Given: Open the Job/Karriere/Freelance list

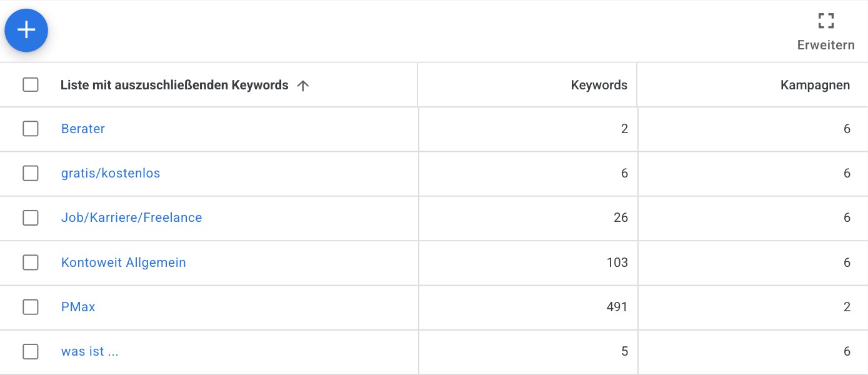Looking at the screenshot, I should click(x=132, y=217).
